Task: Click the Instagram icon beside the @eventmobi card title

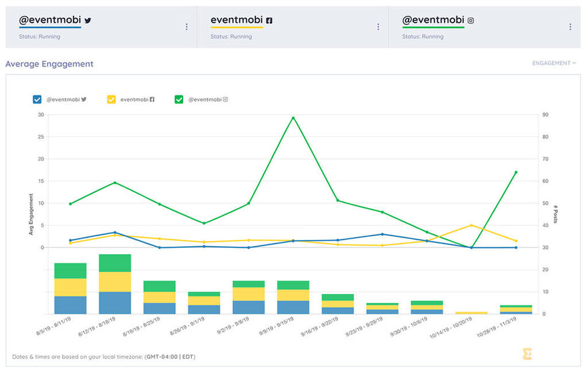Action: [x=470, y=21]
